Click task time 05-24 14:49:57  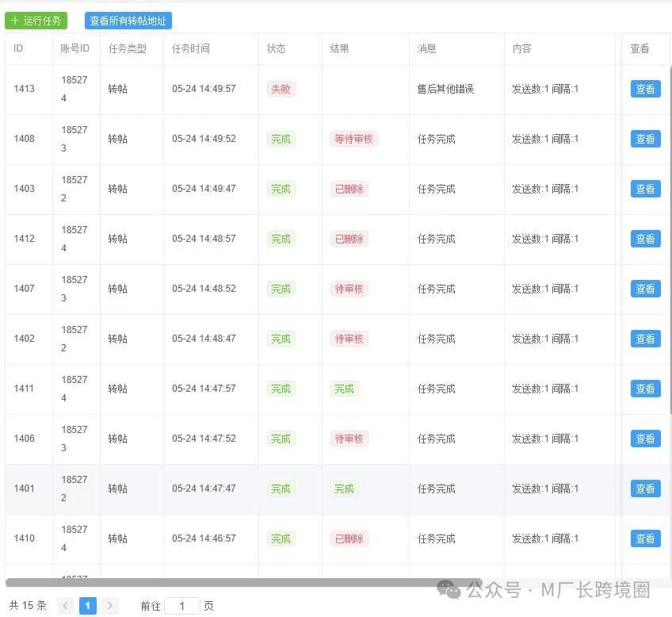click(204, 89)
